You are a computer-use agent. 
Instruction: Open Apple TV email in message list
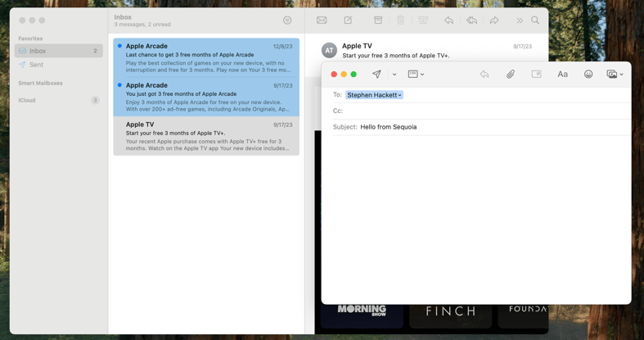click(206, 136)
